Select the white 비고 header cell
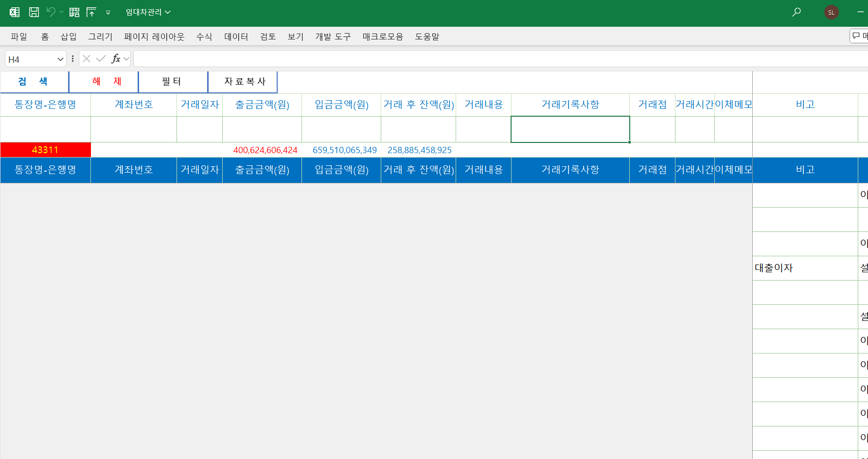This screenshot has width=868, height=459. point(805,105)
